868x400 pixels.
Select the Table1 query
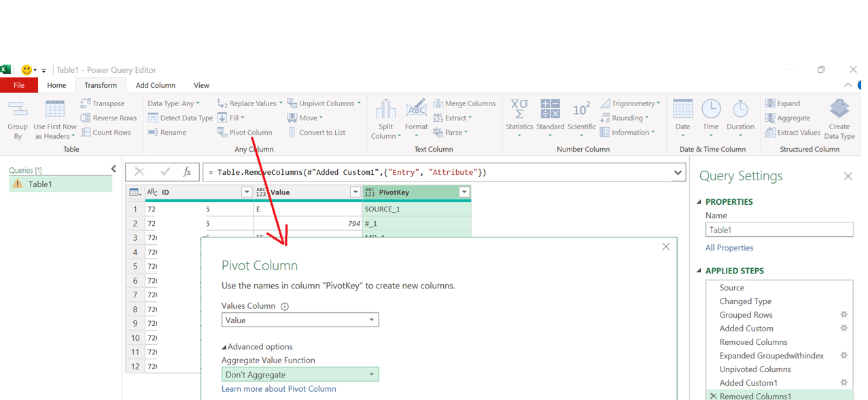60,184
